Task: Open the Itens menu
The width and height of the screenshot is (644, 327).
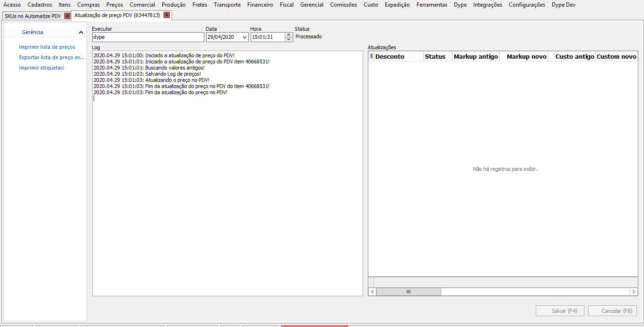Action: coord(65,5)
